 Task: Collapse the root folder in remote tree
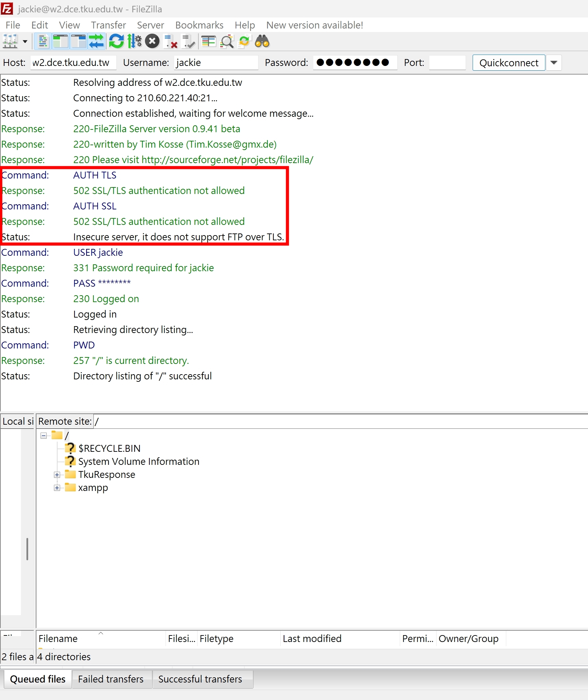coord(44,436)
